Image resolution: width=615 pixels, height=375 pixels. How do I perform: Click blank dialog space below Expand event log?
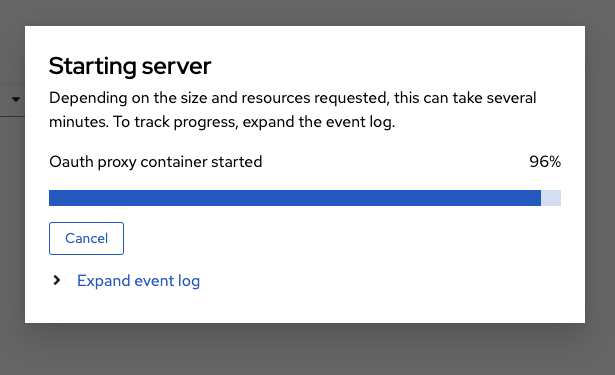tap(305, 308)
